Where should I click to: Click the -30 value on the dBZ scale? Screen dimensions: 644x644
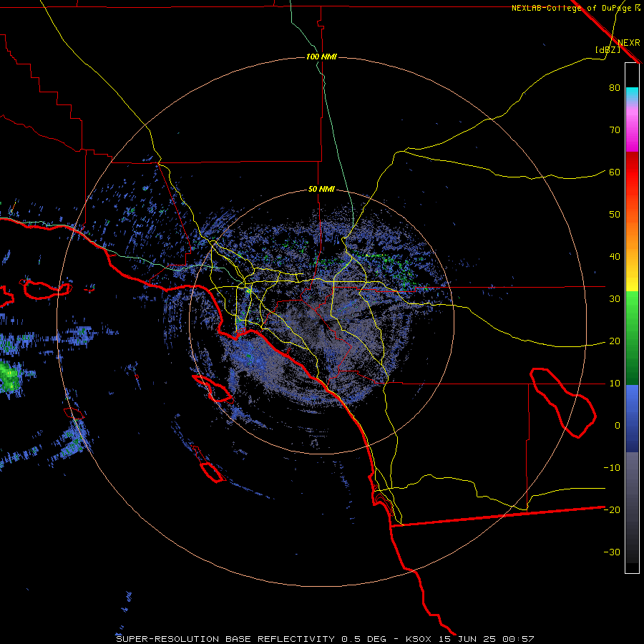pyautogui.click(x=612, y=552)
